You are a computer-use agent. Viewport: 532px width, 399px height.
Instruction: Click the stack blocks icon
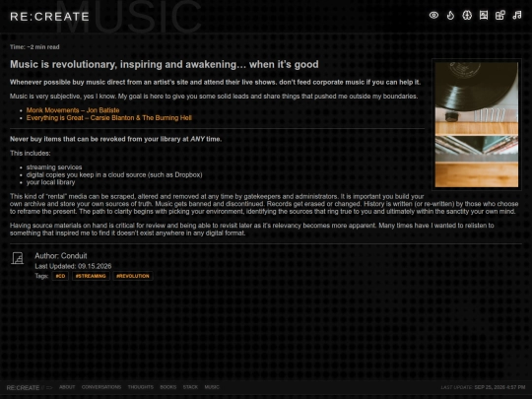tap(500, 15)
